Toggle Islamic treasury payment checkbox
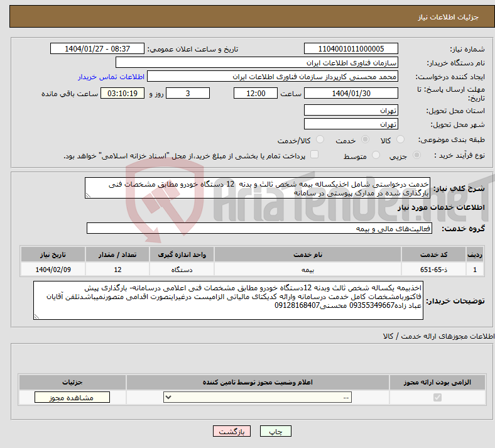Screen dimensions: 495x448 [x=314, y=155]
